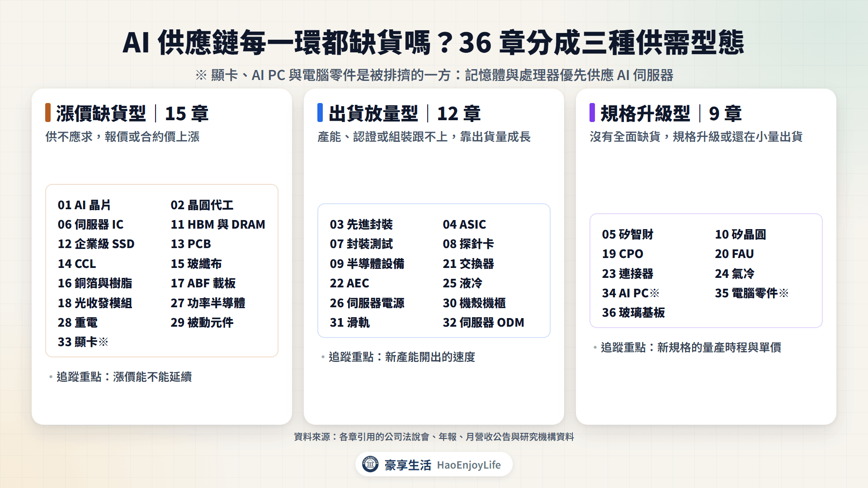
Task: Click the item 28 重電
Action: (x=78, y=323)
